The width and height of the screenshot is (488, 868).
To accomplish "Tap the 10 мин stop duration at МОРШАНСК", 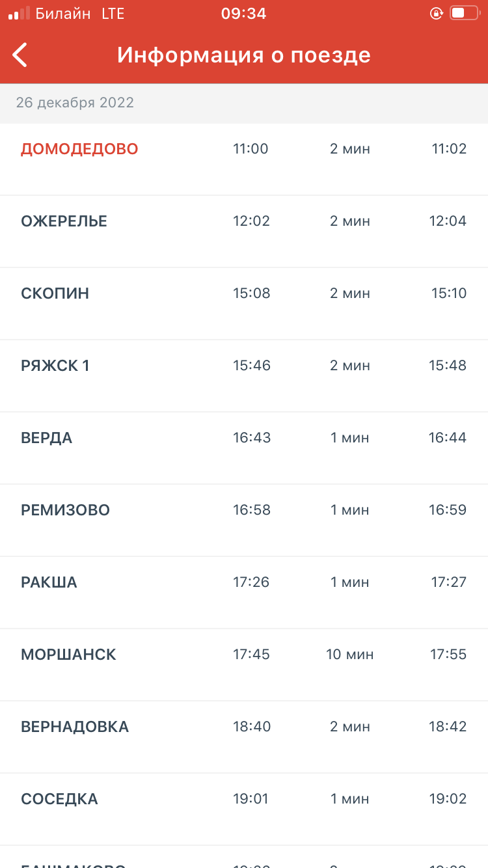I will pos(350,655).
